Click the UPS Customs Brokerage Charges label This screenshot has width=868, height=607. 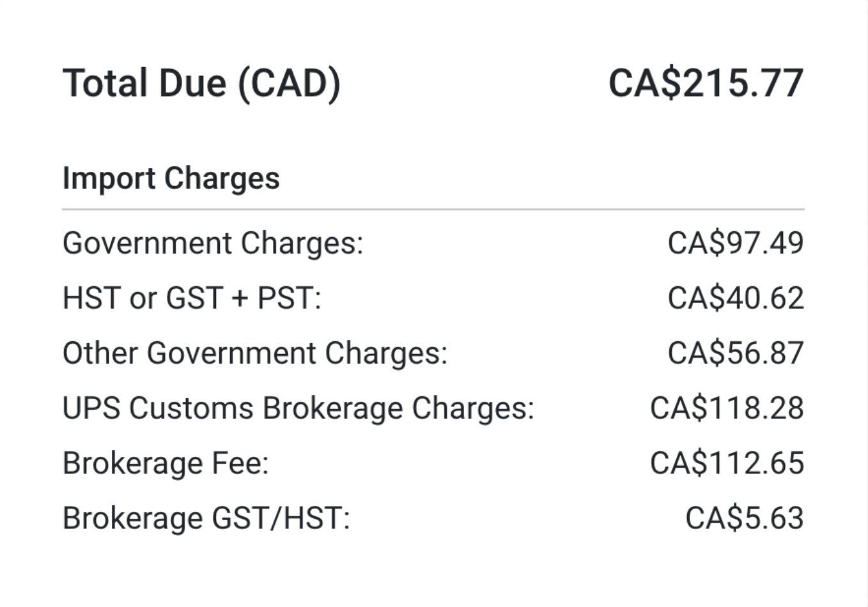pos(298,408)
